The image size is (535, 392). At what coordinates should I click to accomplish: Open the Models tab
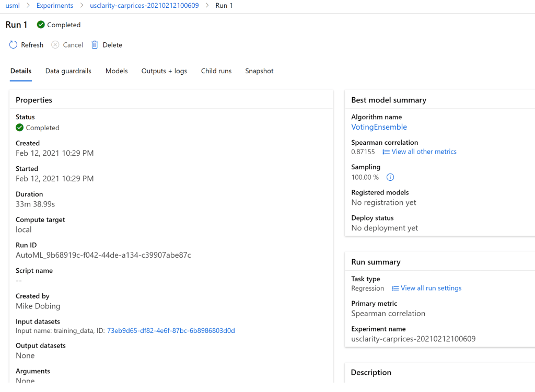[x=117, y=71]
